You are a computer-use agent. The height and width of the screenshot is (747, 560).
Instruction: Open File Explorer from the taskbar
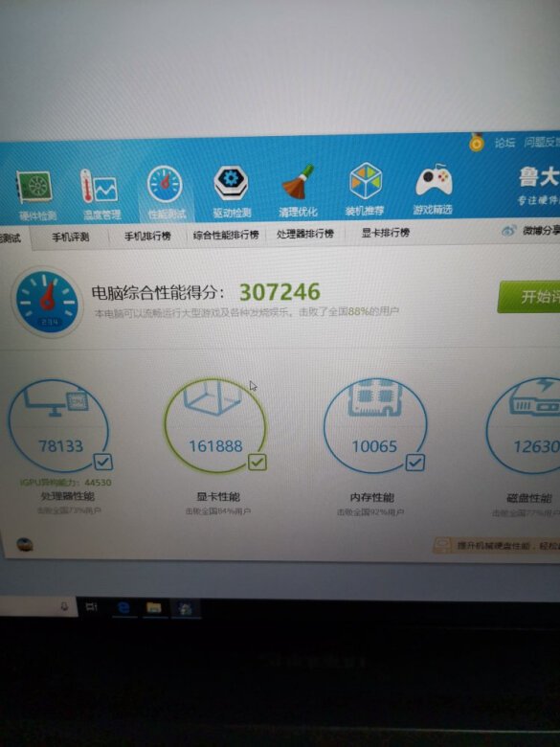tap(154, 607)
